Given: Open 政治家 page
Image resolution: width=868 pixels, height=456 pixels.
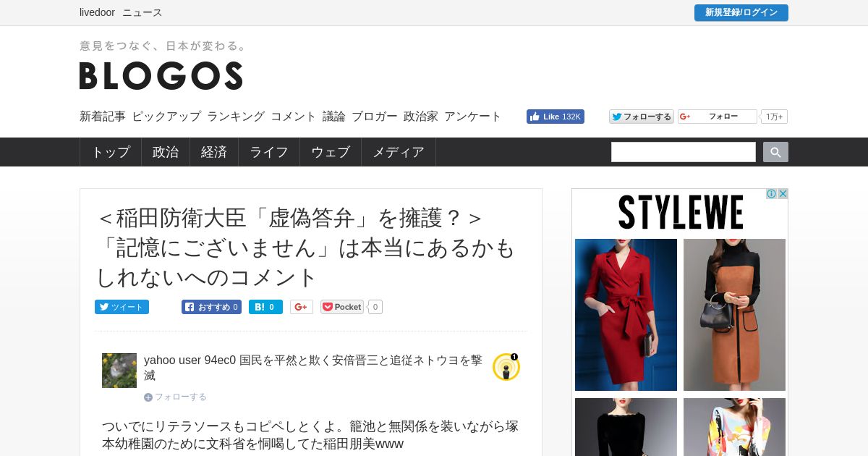Looking at the screenshot, I should click(x=421, y=117).
